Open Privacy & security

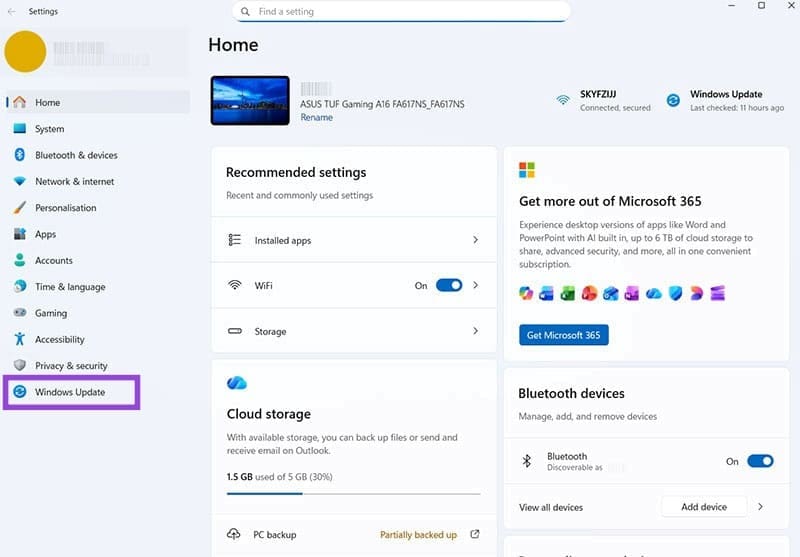[x=98, y=365]
